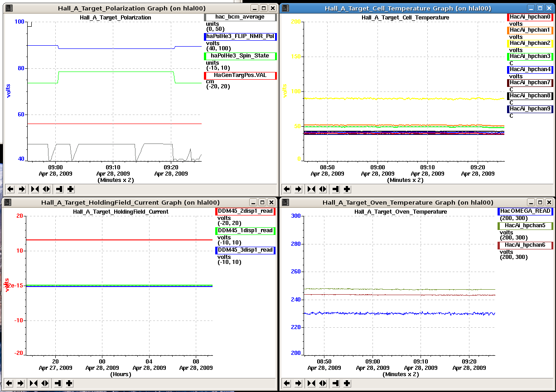Pan right in the HoldingField Current graph toolbar
This screenshot has width=556, height=392.
pyautogui.click(x=21, y=383)
